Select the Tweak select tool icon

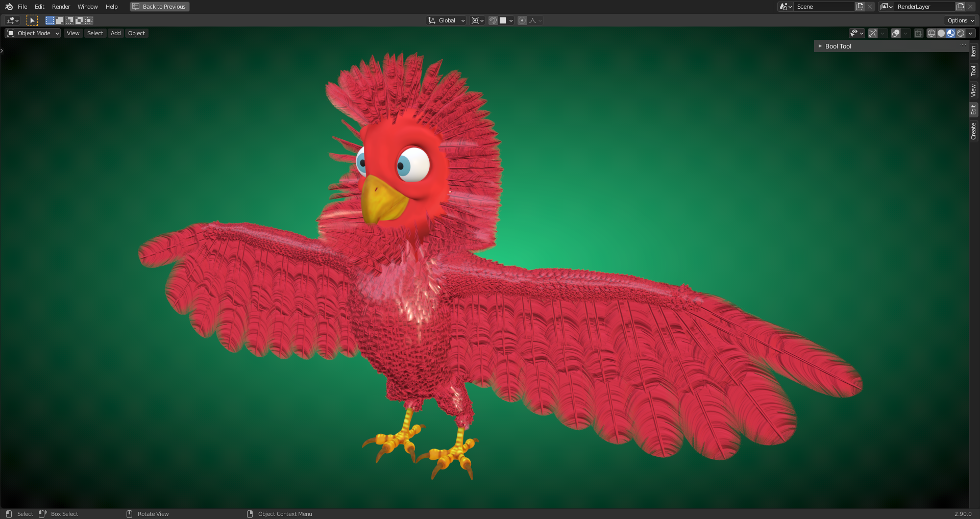[x=32, y=20]
